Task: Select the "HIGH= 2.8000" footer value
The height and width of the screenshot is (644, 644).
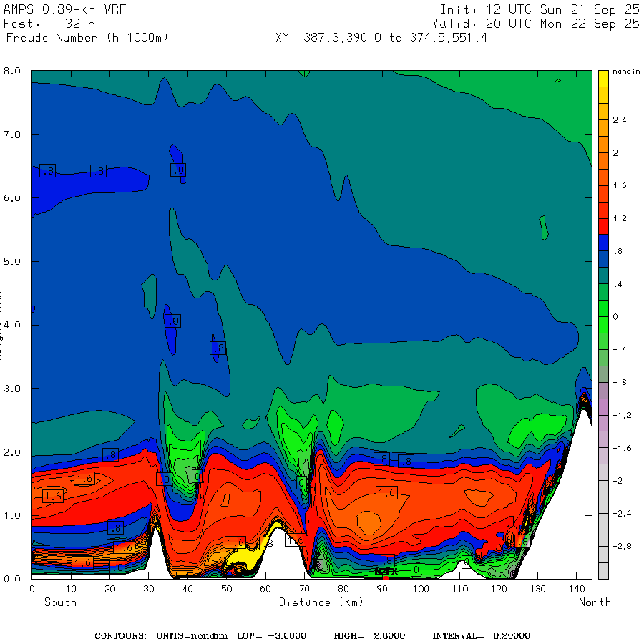Action: point(369,636)
